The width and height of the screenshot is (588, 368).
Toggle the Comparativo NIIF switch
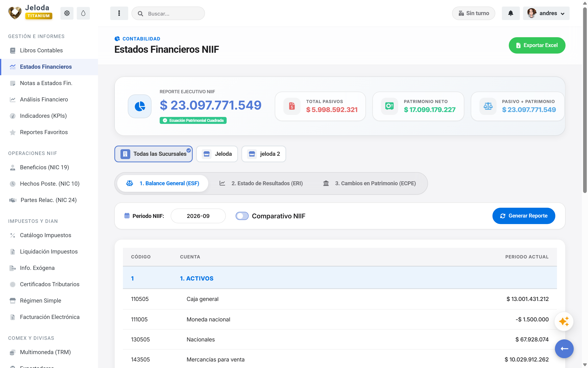pos(242,216)
